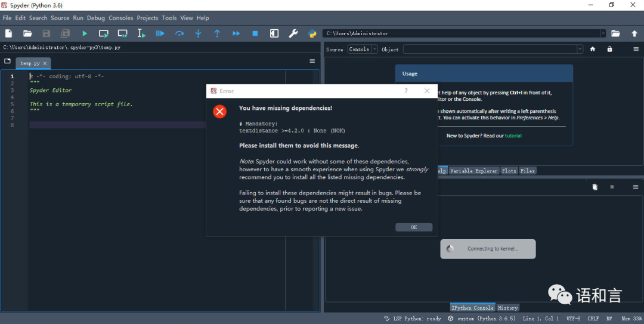
Task: Switch to the Files tab
Action: (527, 171)
